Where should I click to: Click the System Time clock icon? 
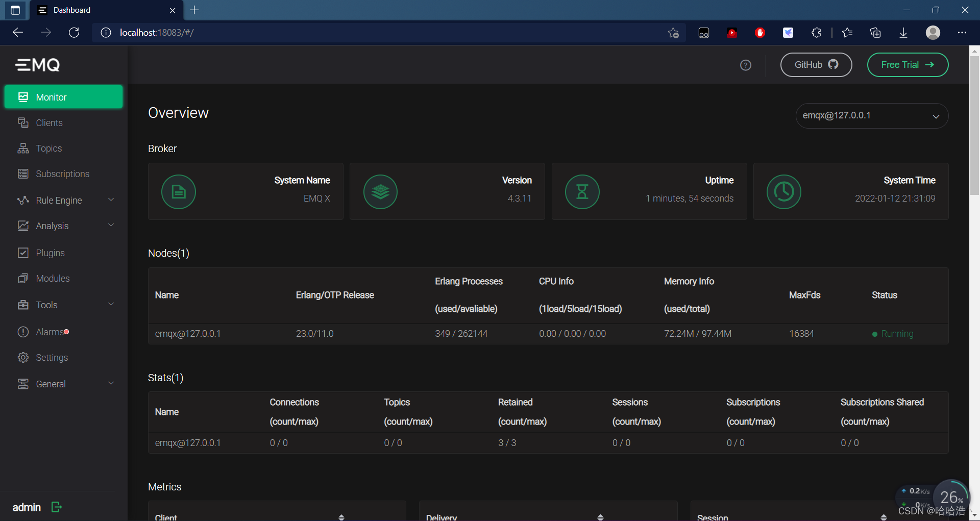pyautogui.click(x=784, y=192)
